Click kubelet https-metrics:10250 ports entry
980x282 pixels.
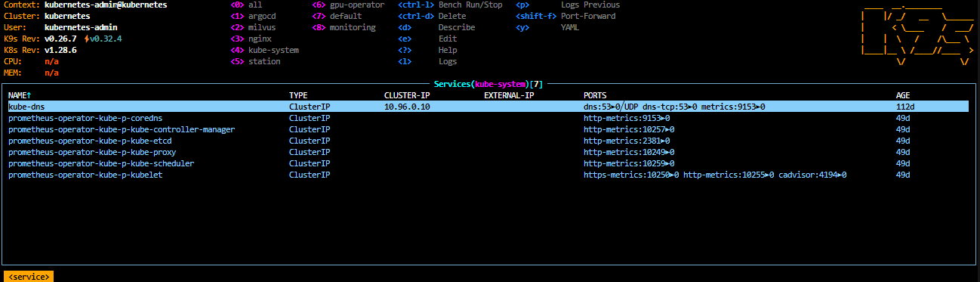[x=631, y=175]
